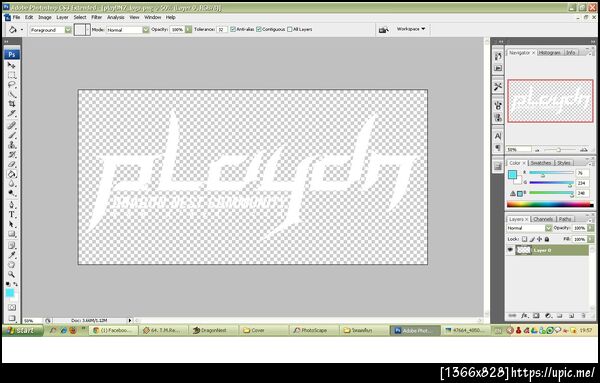This screenshot has width=600, height=383.
Task: Open the Mode dropdown in options bar
Action: point(146,29)
